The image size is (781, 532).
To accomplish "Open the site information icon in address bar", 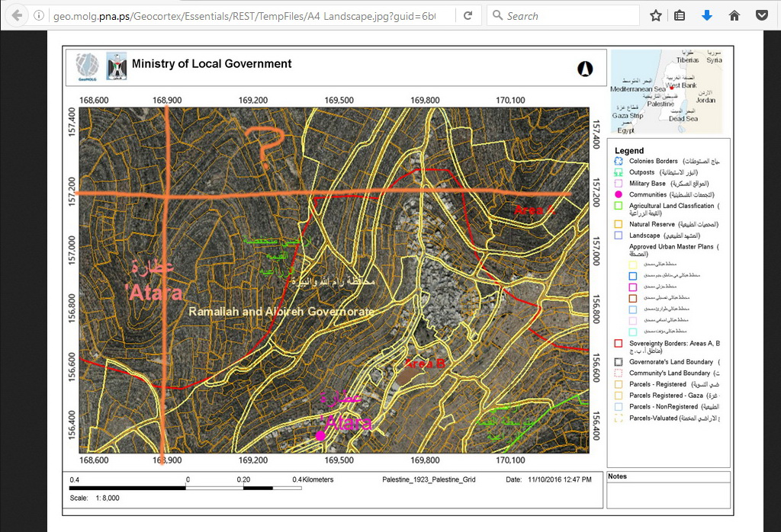I will (38, 16).
